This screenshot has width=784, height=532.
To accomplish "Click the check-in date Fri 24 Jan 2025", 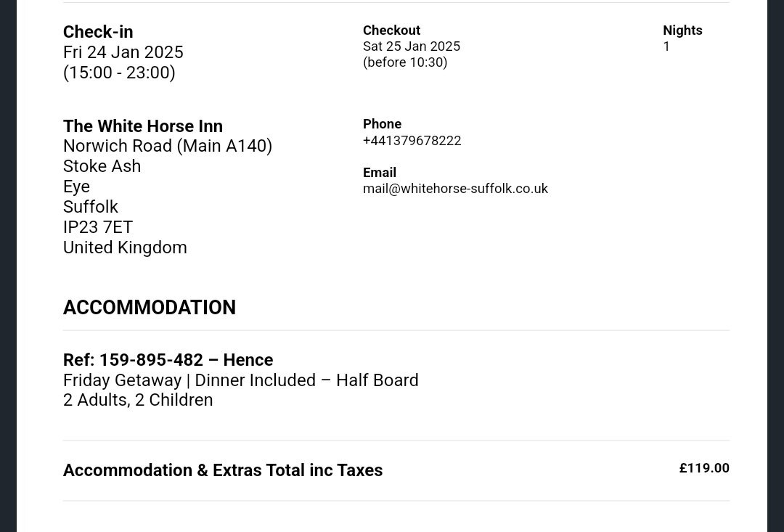I will point(123,52).
